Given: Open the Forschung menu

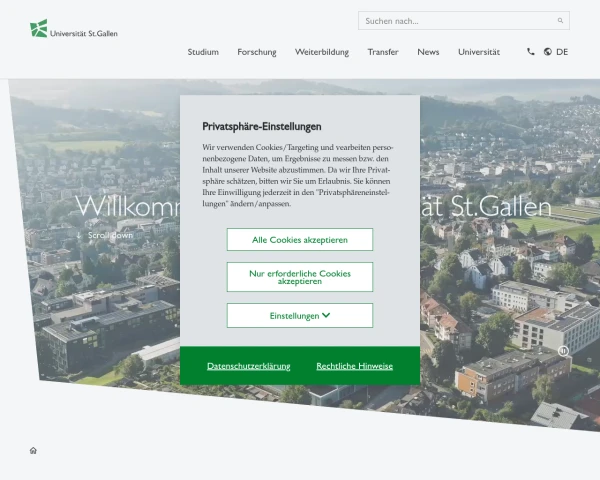Looking at the screenshot, I should coord(257,52).
